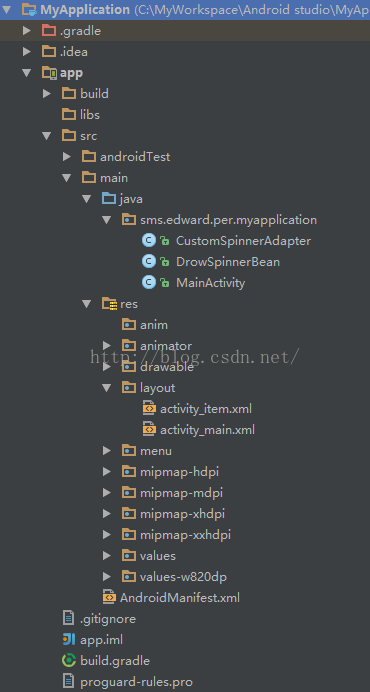The height and width of the screenshot is (692, 370).
Task: Select the DrowSpinnerBean class
Action: click(228, 262)
